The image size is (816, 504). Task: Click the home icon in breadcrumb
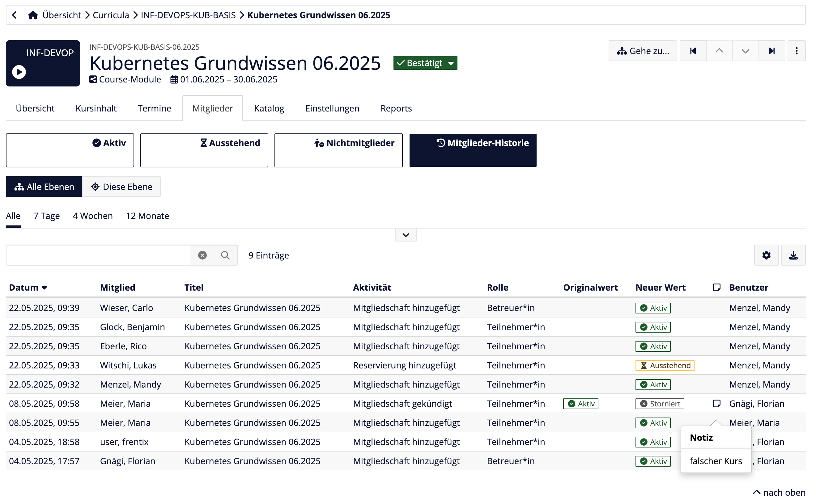(x=33, y=15)
